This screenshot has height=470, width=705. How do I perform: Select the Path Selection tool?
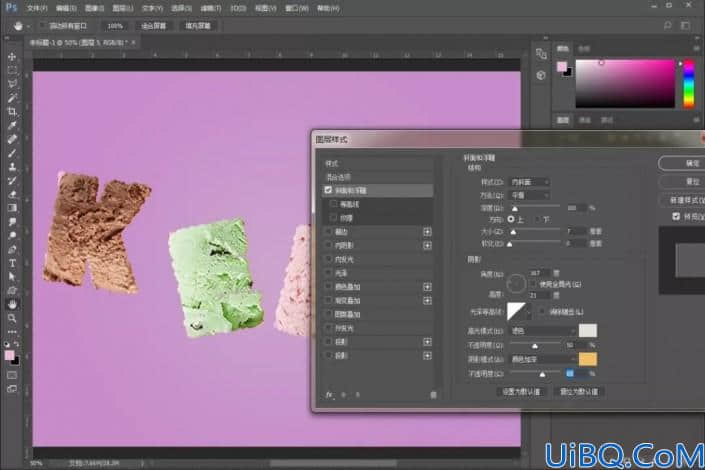12,277
